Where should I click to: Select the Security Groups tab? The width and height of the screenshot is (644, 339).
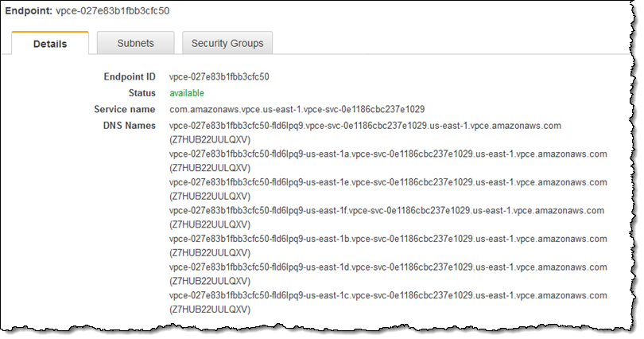point(227,43)
